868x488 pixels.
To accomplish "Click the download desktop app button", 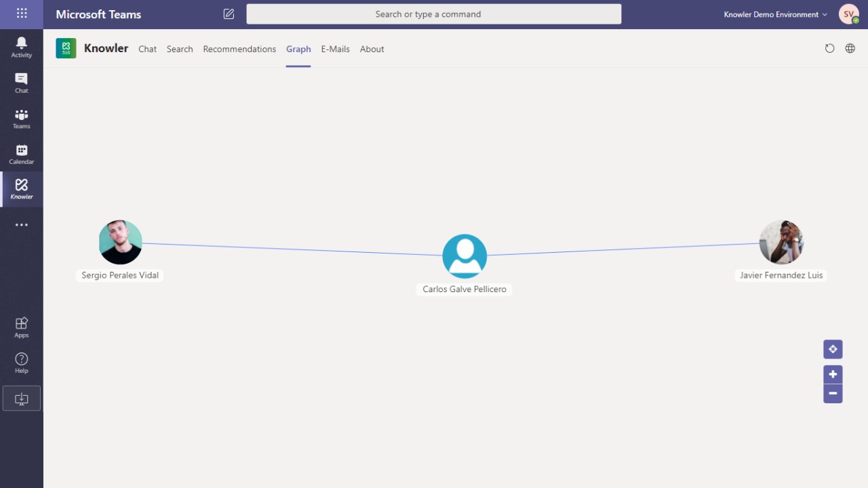I will [x=22, y=399].
